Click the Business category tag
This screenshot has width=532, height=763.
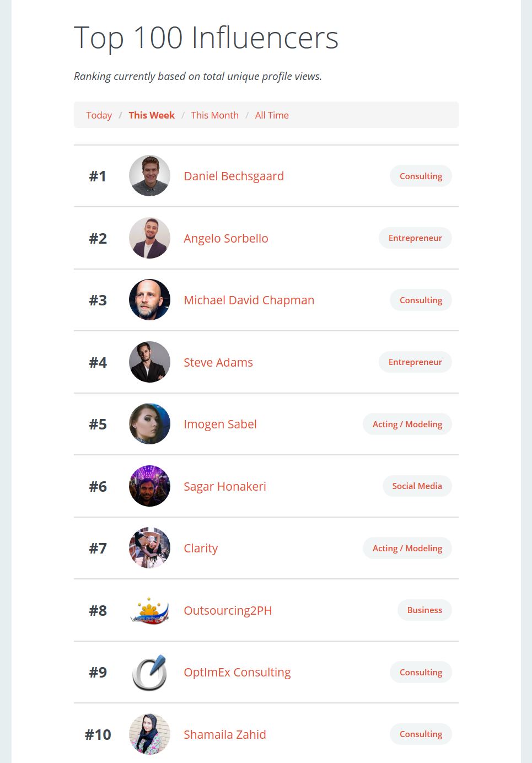[424, 610]
